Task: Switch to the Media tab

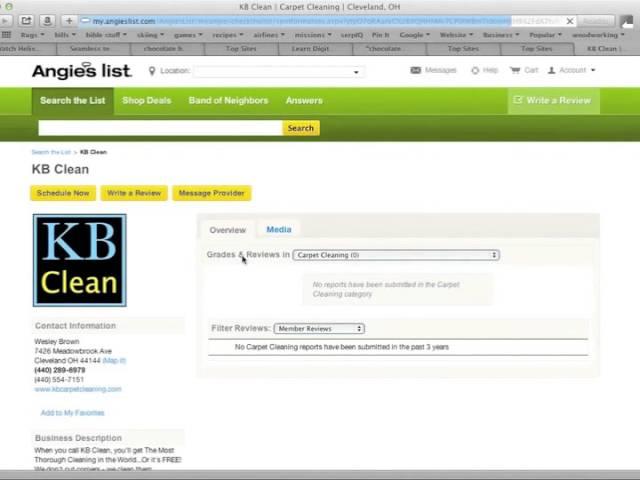Action: point(279,230)
